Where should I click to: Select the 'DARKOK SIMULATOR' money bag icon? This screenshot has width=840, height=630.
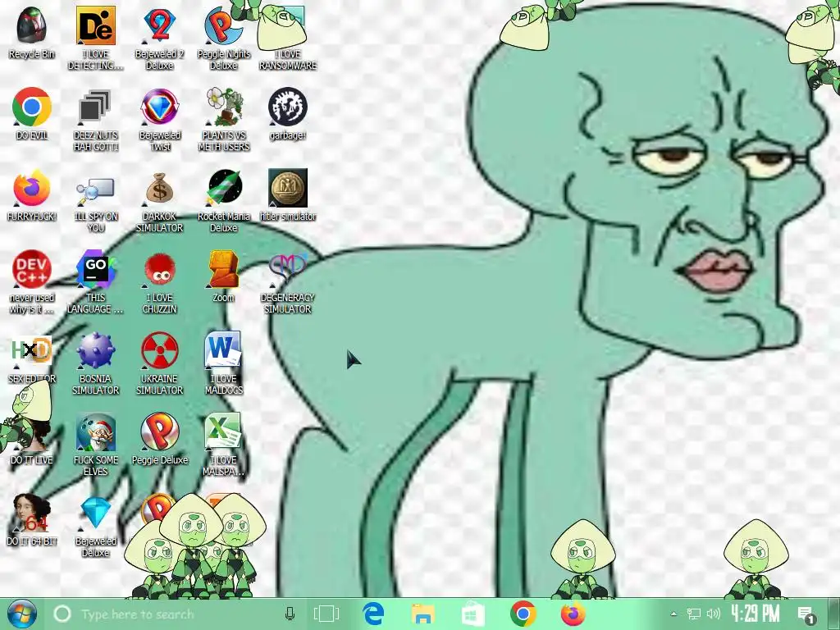pyautogui.click(x=160, y=189)
